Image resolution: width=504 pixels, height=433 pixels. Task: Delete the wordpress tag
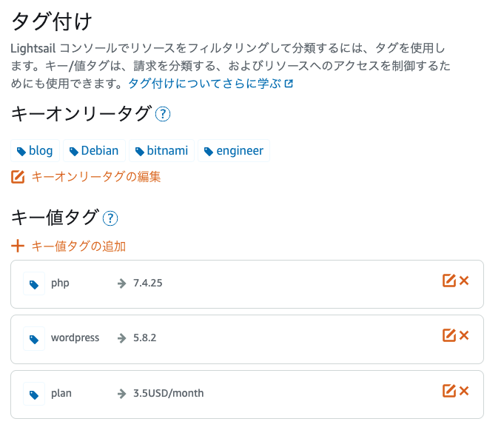pos(464,335)
